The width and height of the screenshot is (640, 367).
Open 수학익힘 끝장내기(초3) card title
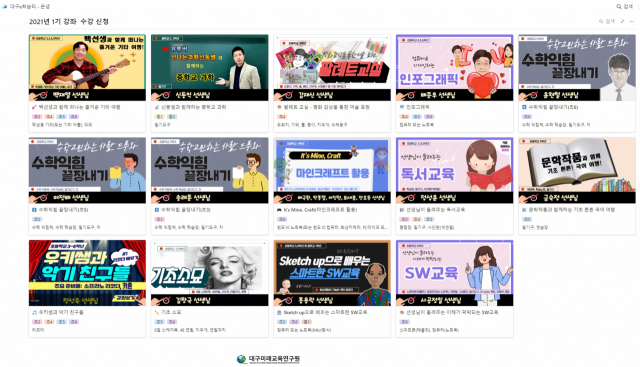click(186, 210)
